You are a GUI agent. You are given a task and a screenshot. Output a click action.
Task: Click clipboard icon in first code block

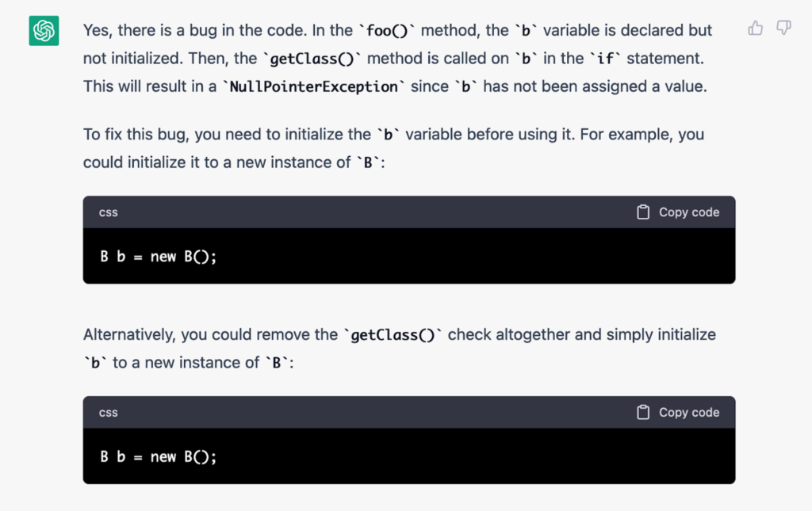[x=643, y=212]
